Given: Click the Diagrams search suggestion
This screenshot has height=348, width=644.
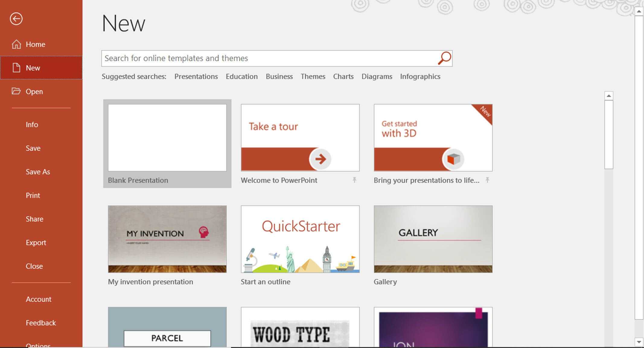Looking at the screenshot, I should (x=377, y=76).
